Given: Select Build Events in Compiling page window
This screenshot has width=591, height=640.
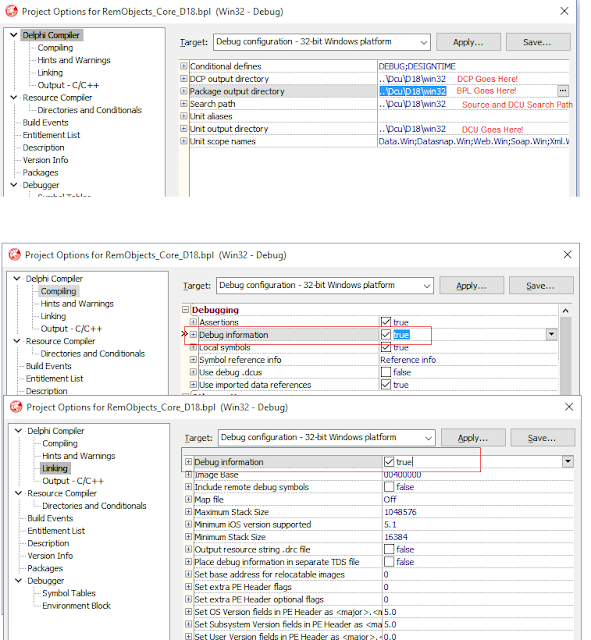Looking at the screenshot, I should point(49,366).
